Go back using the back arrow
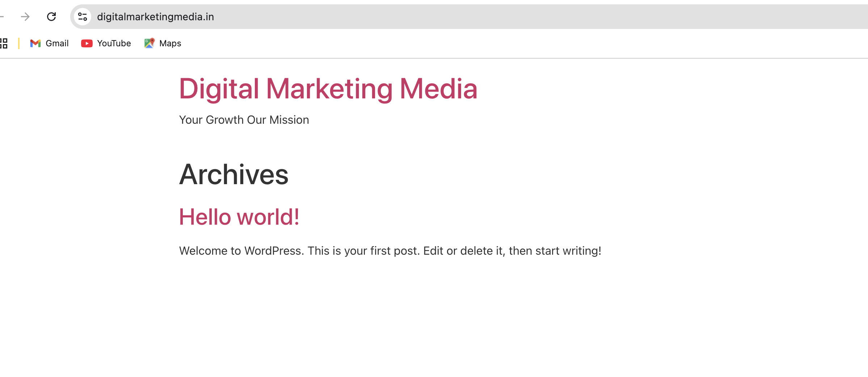 (1, 17)
